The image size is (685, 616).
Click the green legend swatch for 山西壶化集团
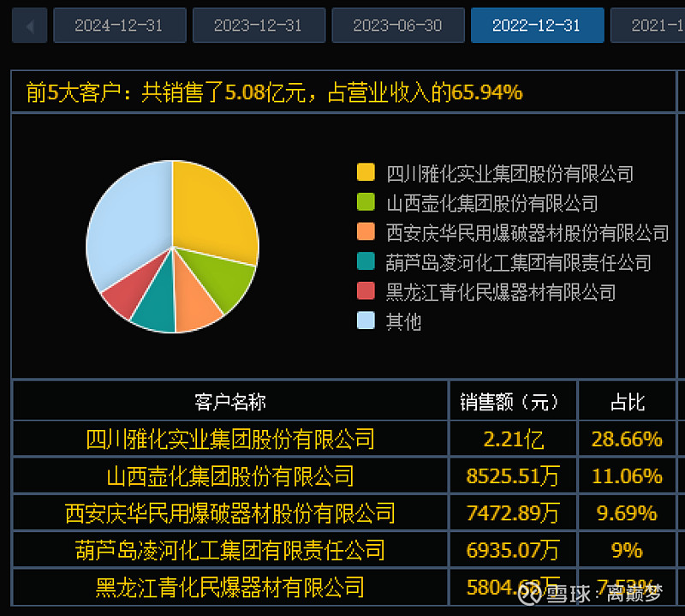[x=366, y=201]
